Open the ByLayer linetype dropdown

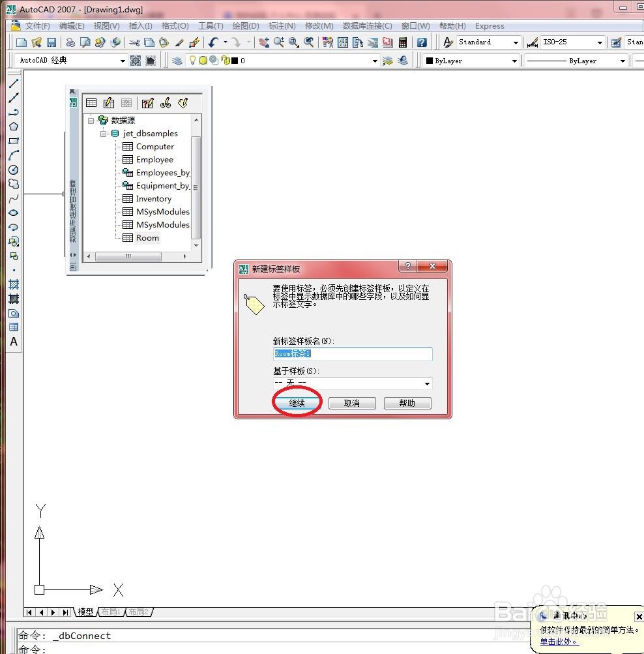[x=622, y=61]
